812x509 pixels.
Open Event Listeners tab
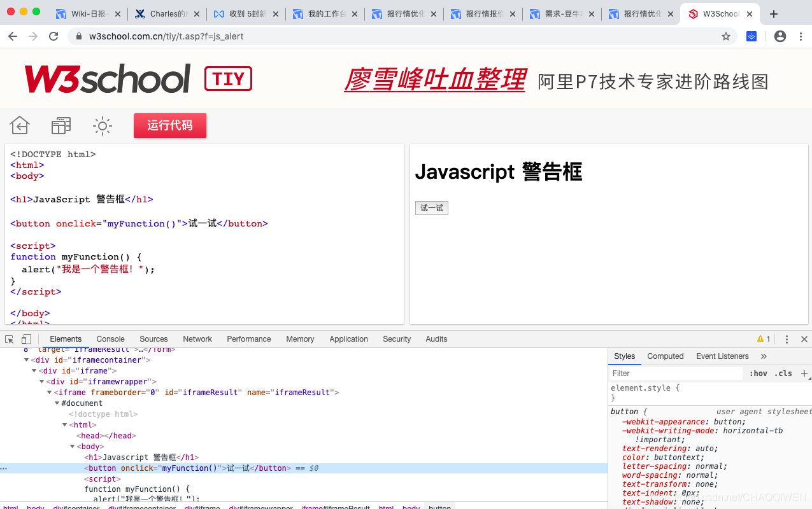coord(722,356)
